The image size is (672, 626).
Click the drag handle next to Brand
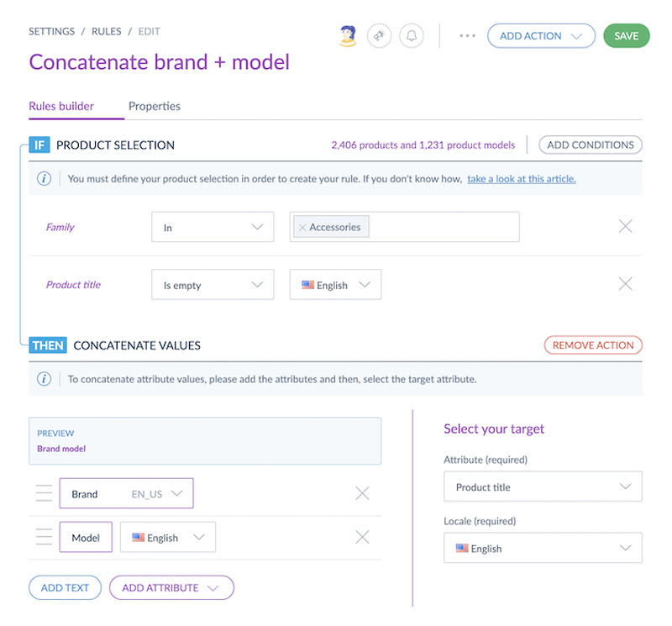point(44,493)
